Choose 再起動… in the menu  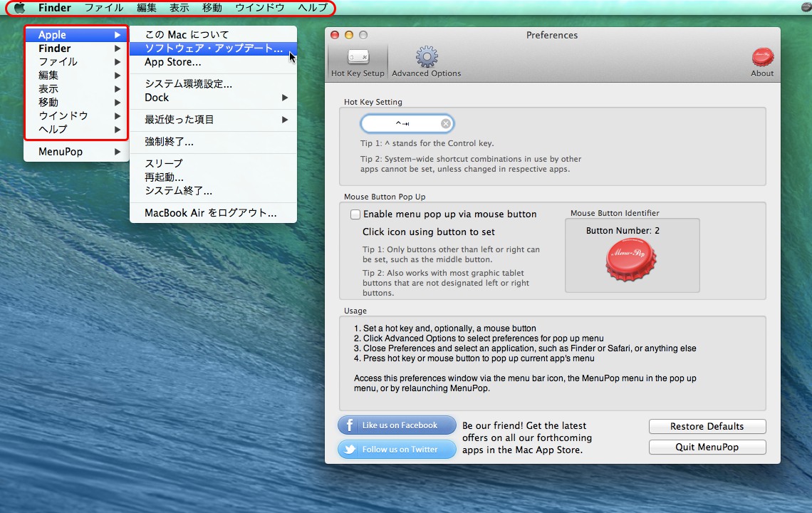213,177
